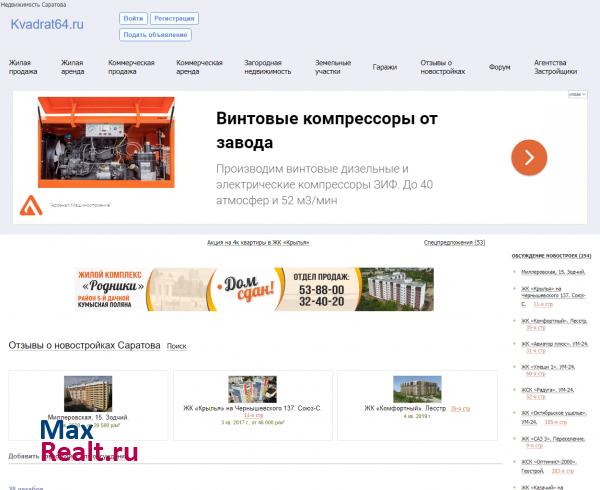The image size is (600, 490).
Task: Click the 283-я стр page link in the sidebar
Action: click(562, 471)
